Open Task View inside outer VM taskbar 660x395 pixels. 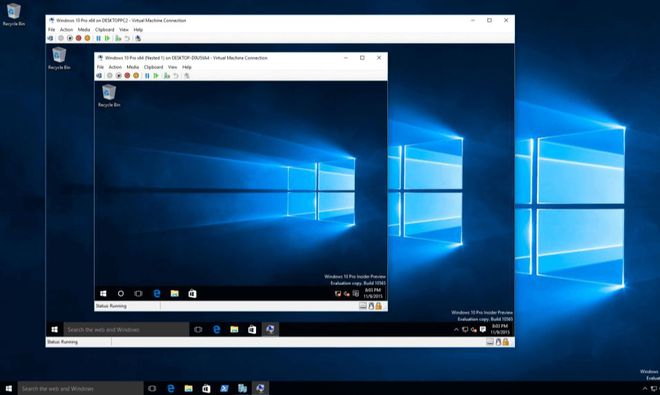pos(198,330)
